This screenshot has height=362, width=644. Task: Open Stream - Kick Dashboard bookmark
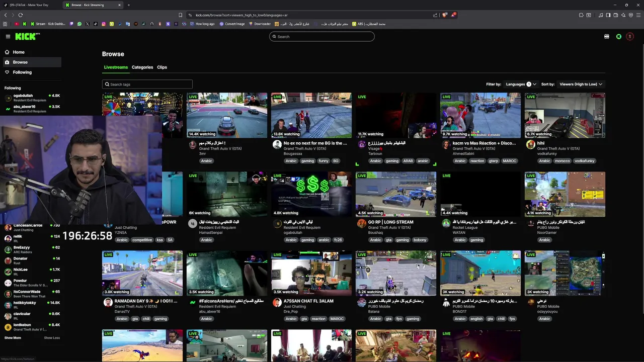coord(48,24)
